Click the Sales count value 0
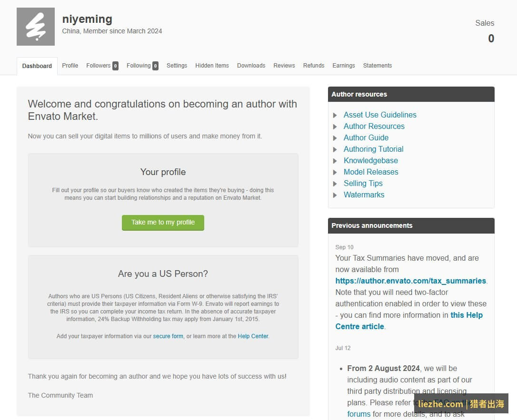 click(491, 39)
